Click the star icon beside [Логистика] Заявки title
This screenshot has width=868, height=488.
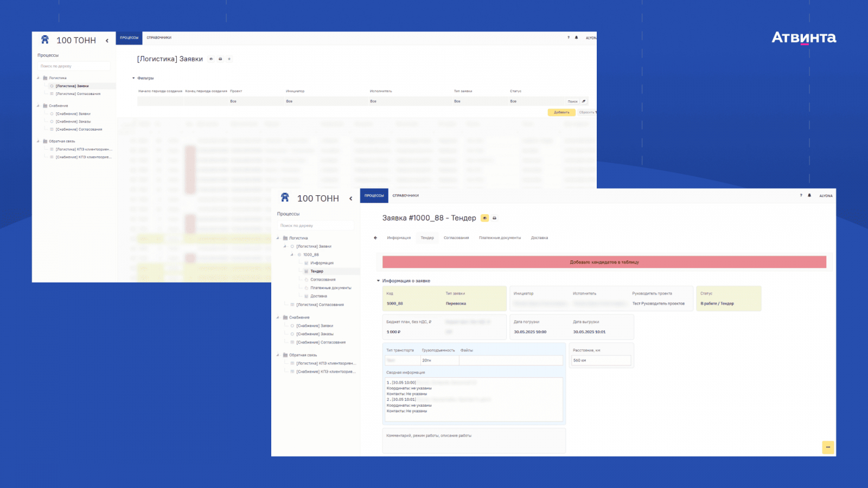tap(229, 59)
